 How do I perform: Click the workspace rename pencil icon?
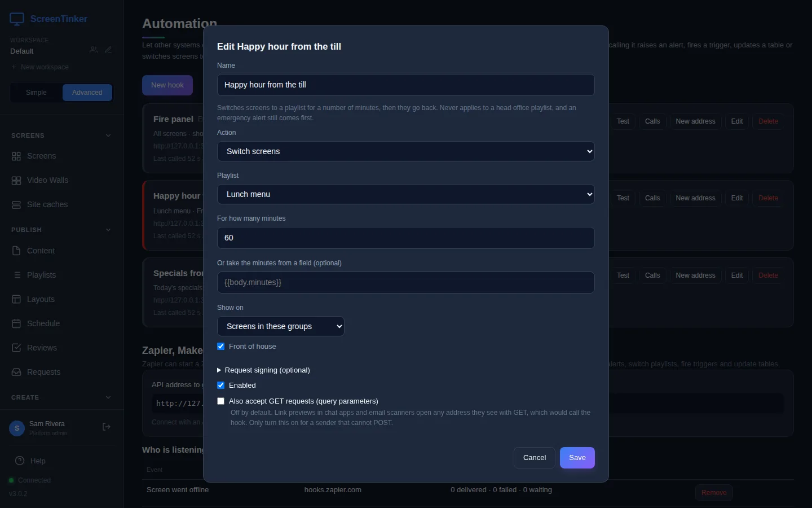[108, 50]
